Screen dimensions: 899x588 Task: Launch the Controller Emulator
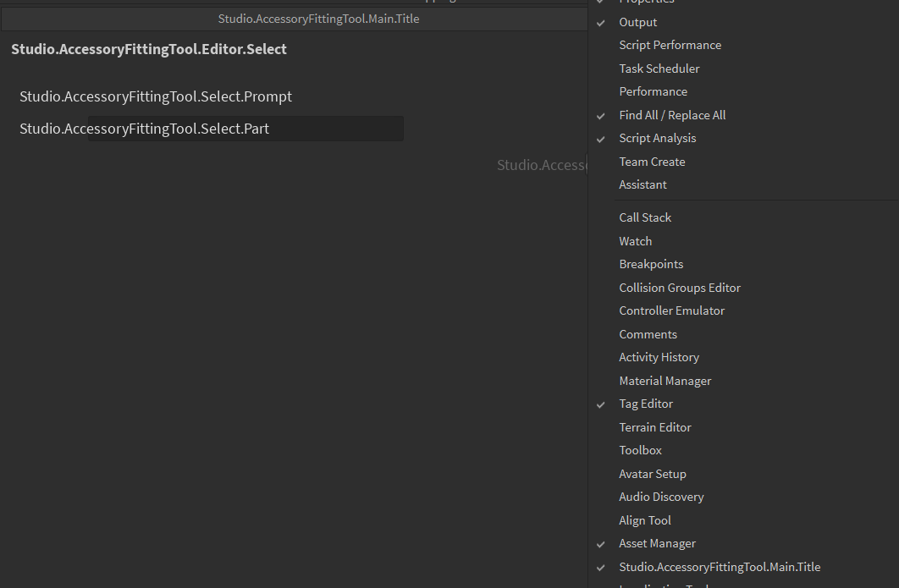[x=671, y=310]
